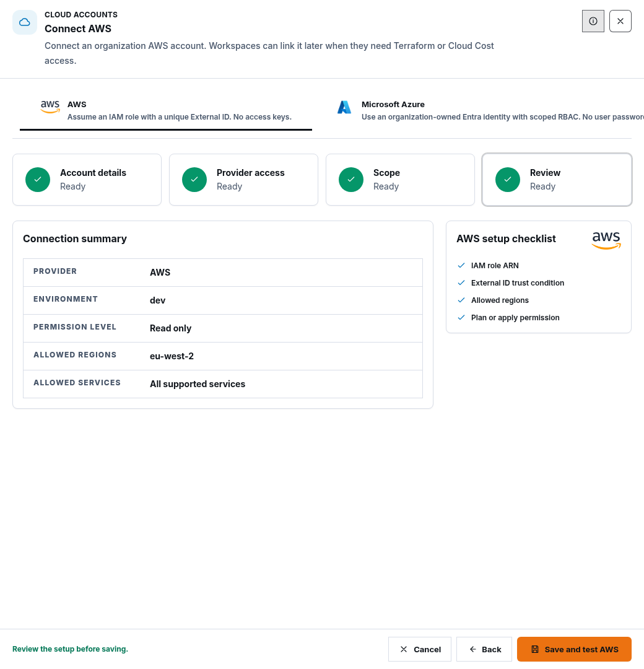Click the 'Connection summary' heading

75,239
